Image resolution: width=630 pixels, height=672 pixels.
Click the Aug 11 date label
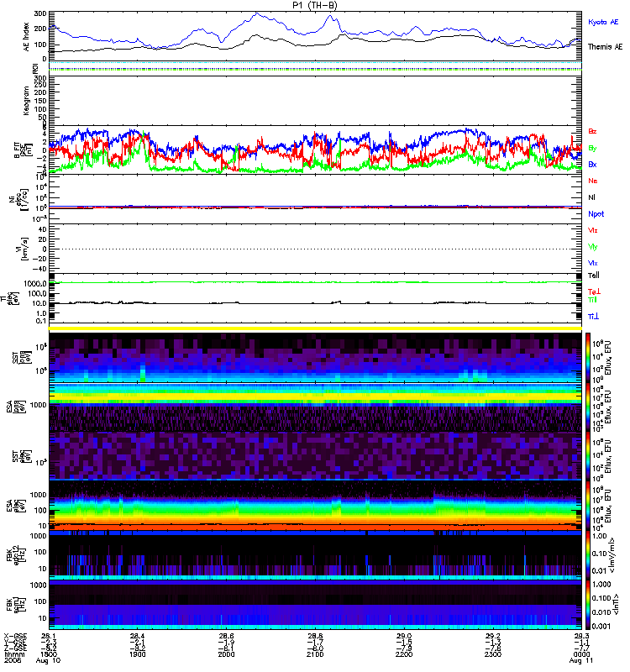click(581, 660)
